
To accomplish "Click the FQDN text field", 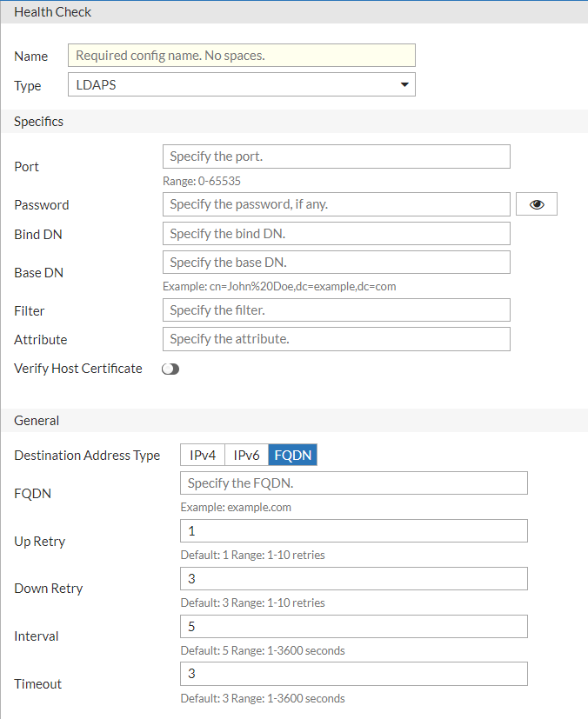I will coord(354,483).
